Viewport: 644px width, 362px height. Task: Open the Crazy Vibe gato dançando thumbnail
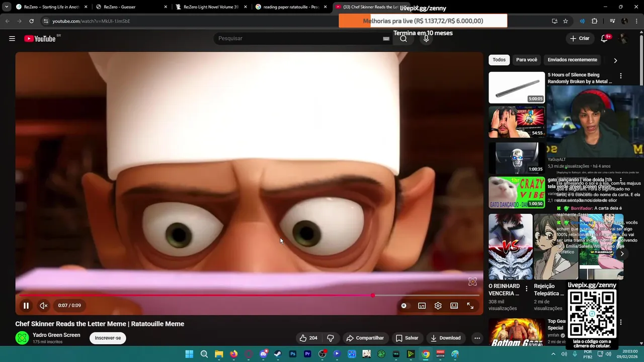tap(517, 192)
